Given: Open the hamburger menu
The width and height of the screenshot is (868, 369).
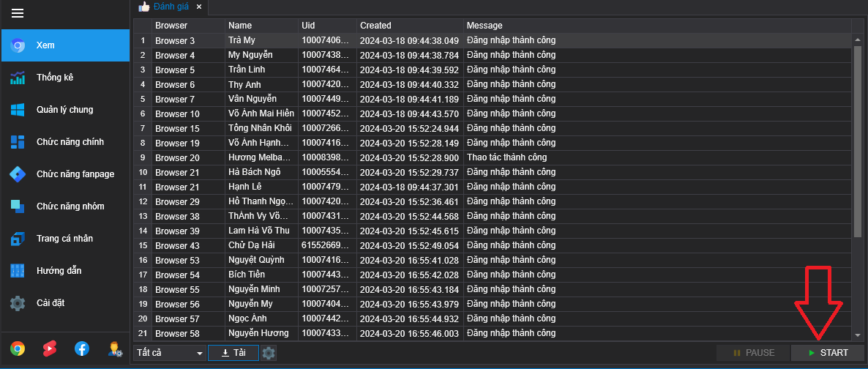Looking at the screenshot, I should tap(18, 13).
